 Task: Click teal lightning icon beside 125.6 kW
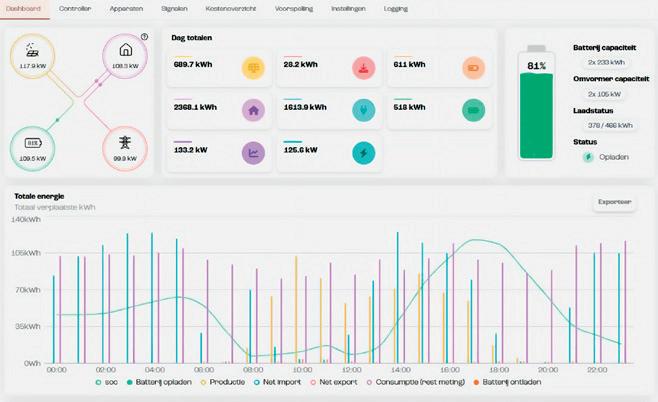pyautogui.click(x=363, y=153)
